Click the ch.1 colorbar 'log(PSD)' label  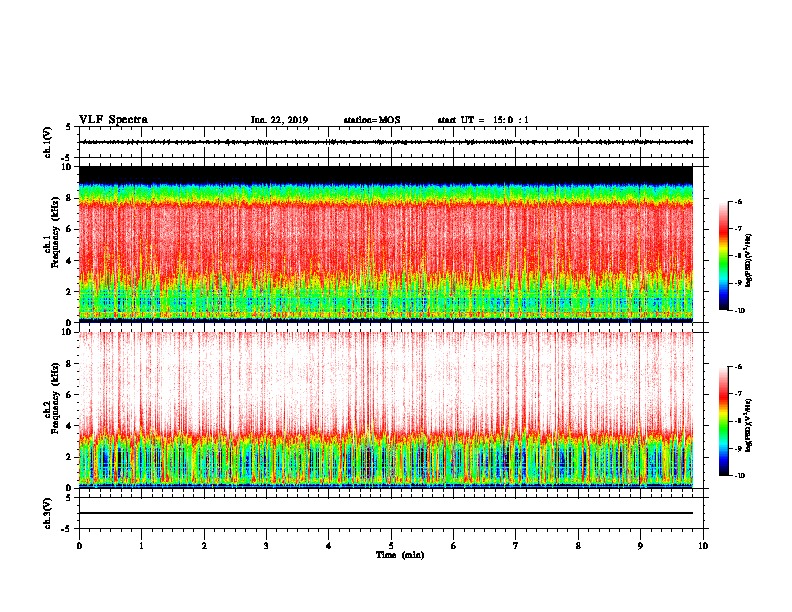point(749,261)
